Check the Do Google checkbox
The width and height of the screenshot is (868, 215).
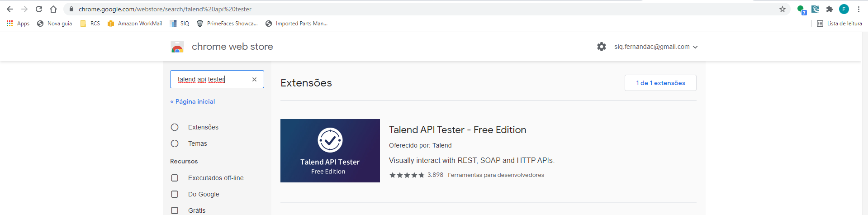175,194
